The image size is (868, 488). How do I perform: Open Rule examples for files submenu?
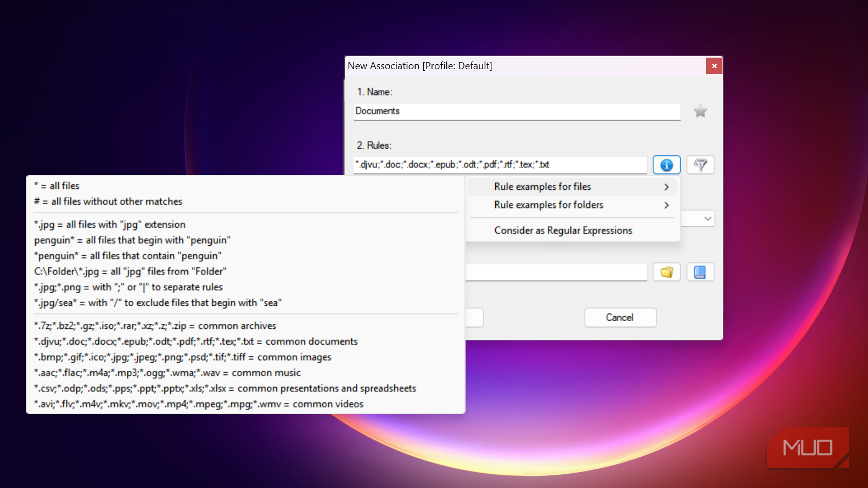(572, 187)
